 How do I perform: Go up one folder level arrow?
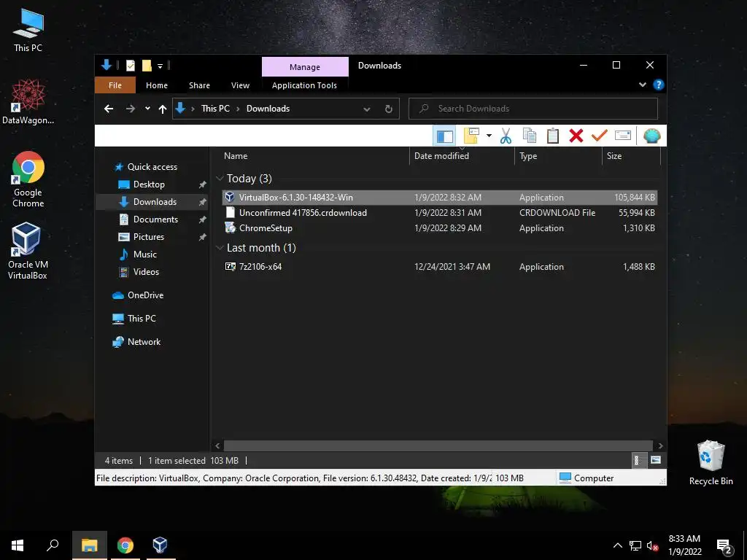163,109
